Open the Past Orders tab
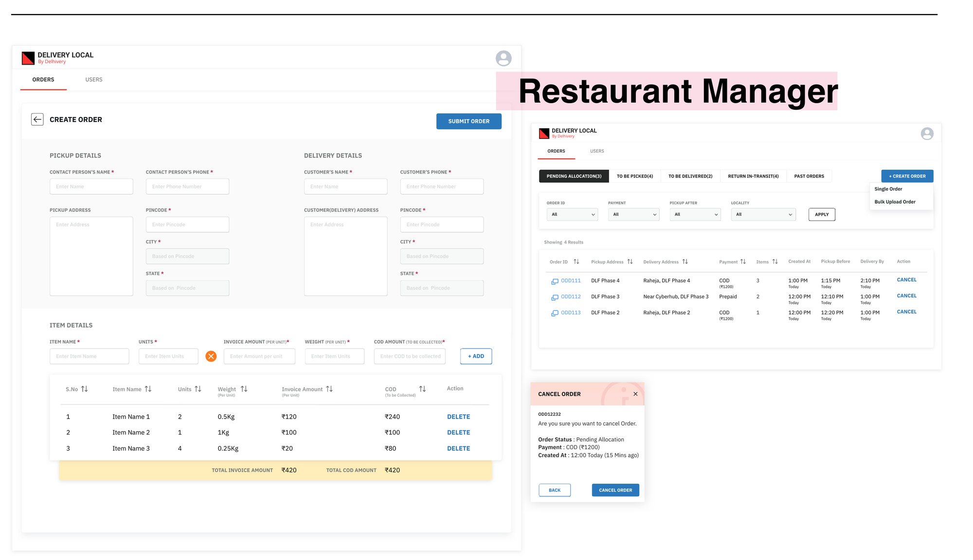This screenshot has width=973, height=560. click(x=809, y=176)
